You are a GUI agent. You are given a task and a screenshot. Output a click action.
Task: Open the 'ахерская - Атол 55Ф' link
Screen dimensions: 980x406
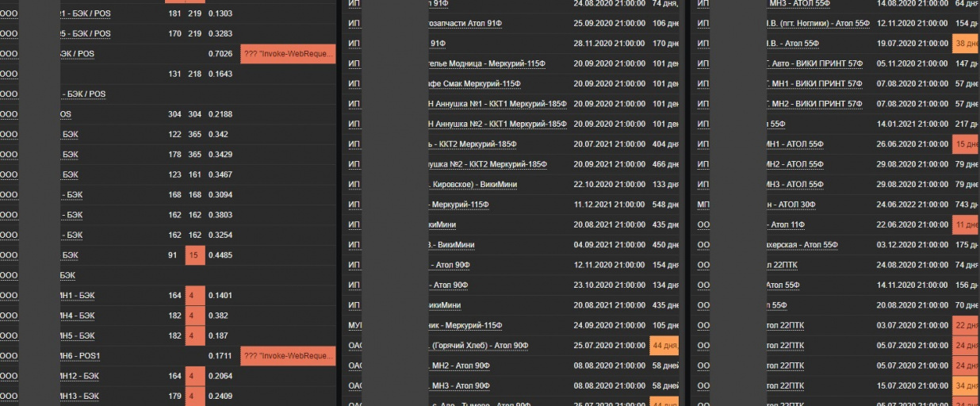pos(802,244)
